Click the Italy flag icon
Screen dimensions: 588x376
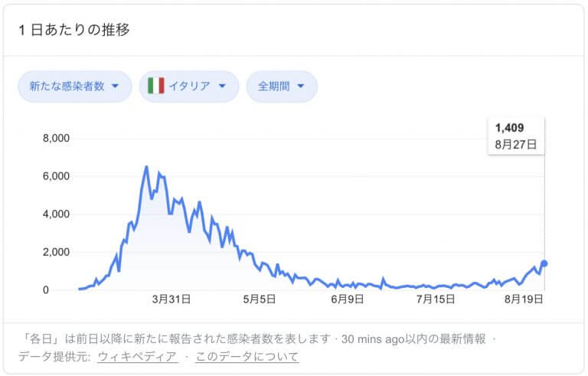coord(156,87)
